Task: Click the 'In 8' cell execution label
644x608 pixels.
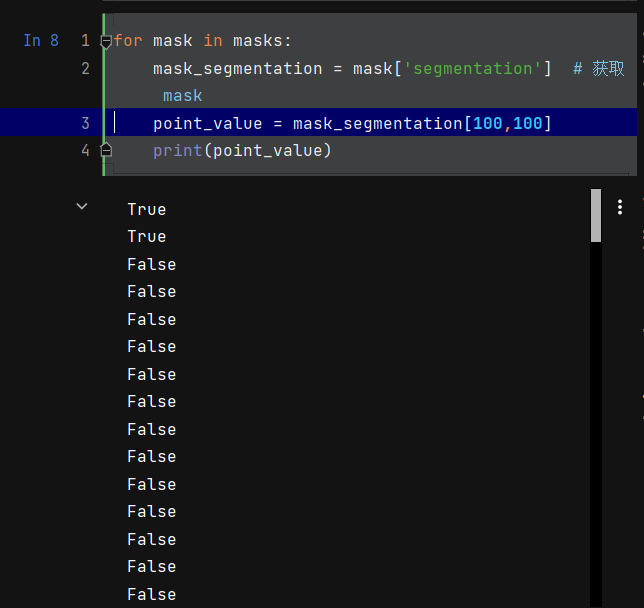Action: 41,41
